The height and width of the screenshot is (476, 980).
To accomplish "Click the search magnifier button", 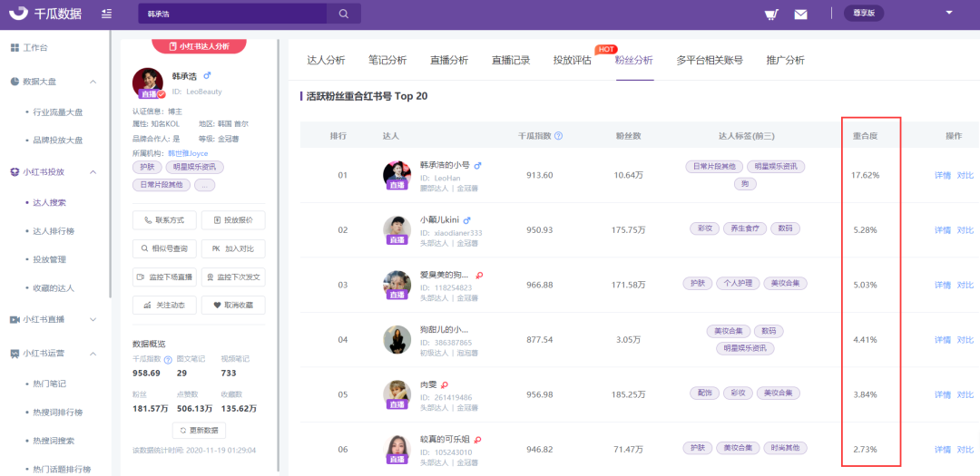I will [344, 14].
